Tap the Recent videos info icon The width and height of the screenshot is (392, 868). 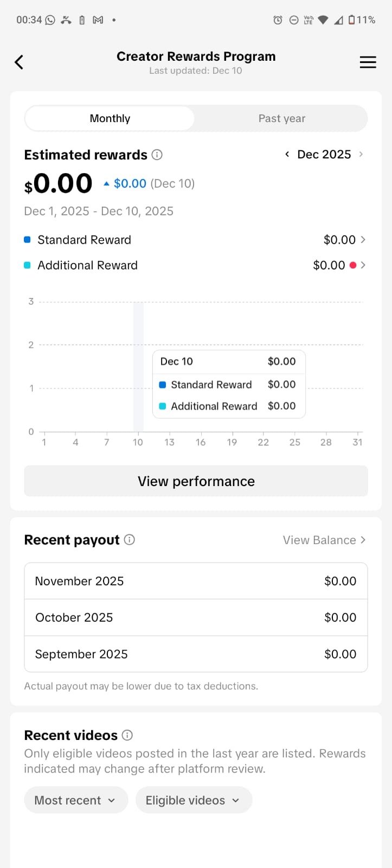coord(127,735)
